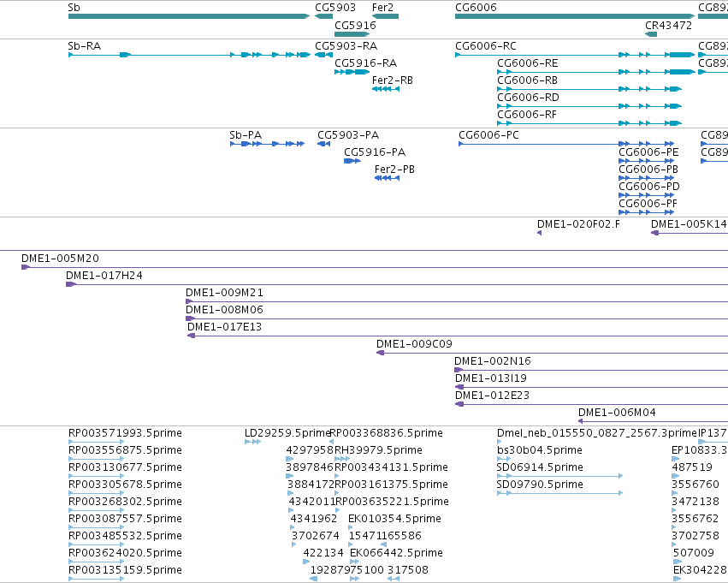Click the RP003087557.5prime EST label
728x583 pixels.
point(125,519)
